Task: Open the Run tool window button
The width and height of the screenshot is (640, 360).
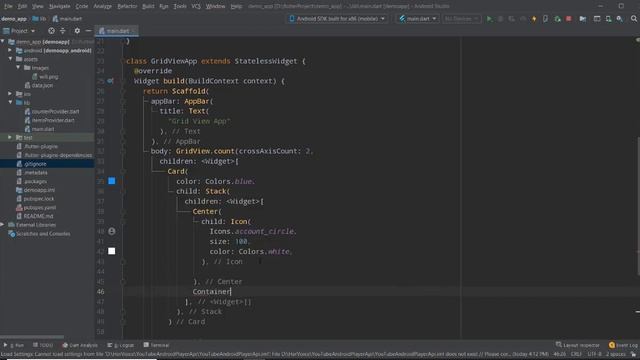Action: [14, 345]
